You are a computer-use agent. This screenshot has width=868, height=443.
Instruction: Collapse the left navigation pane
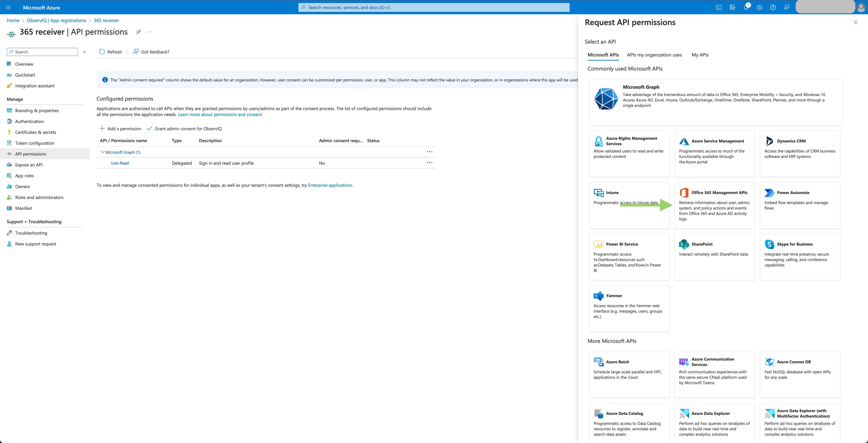click(84, 52)
